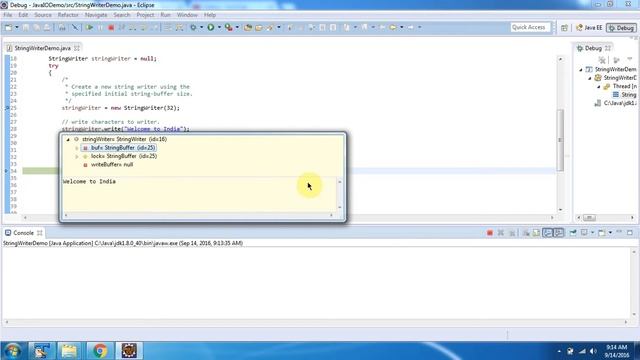
Task: Open the File menu
Action: tap(8, 15)
